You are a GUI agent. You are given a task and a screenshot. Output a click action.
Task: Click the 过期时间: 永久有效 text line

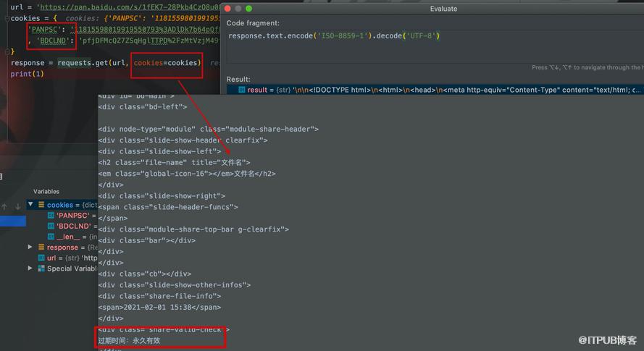tap(129, 340)
